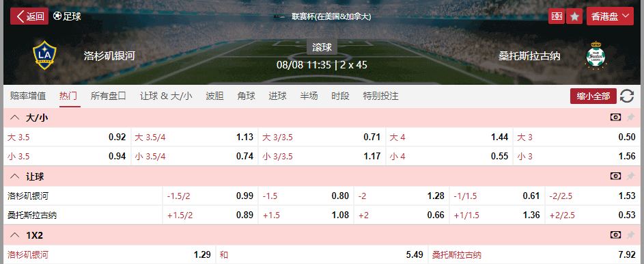This screenshot has height=264, width=644.
Task: Select handicap +1.5/2 odds 0.89
Action: [x=210, y=215]
